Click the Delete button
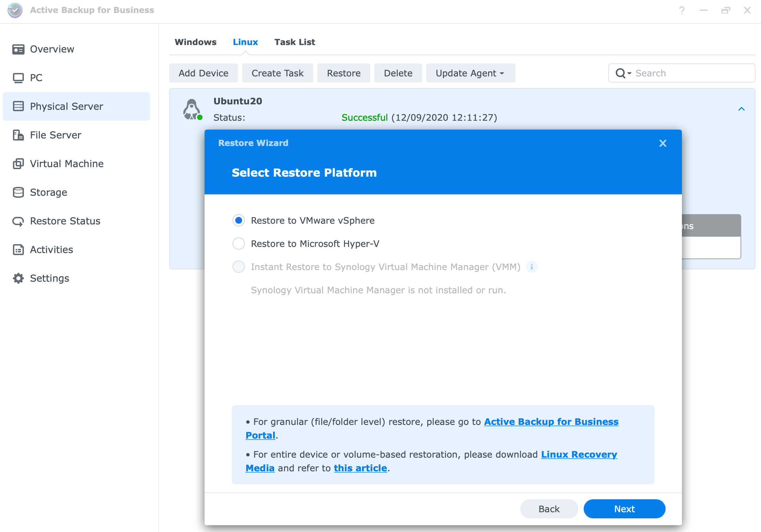This screenshot has height=532, width=761. (x=398, y=73)
